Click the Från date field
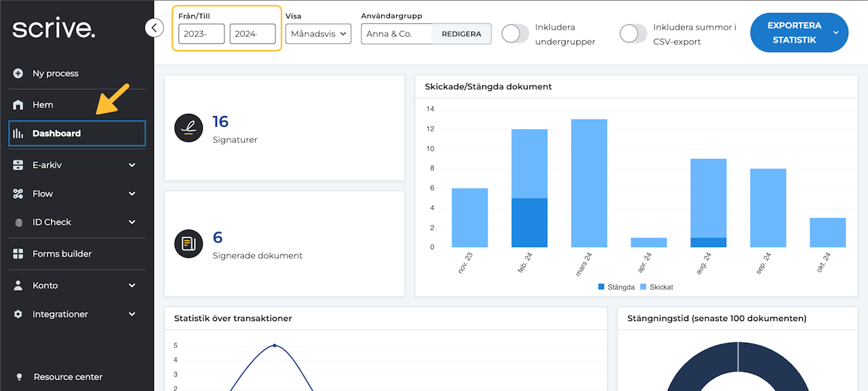This screenshot has height=391, width=868. pos(201,34)
